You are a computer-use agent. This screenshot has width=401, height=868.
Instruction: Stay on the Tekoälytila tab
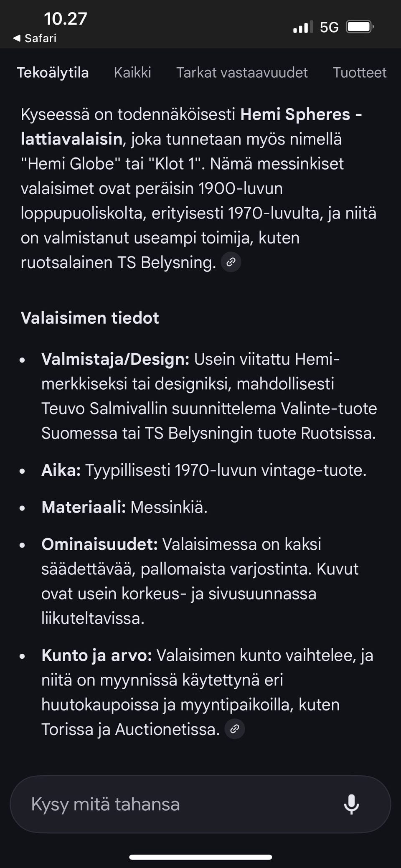tap(53, 72)
